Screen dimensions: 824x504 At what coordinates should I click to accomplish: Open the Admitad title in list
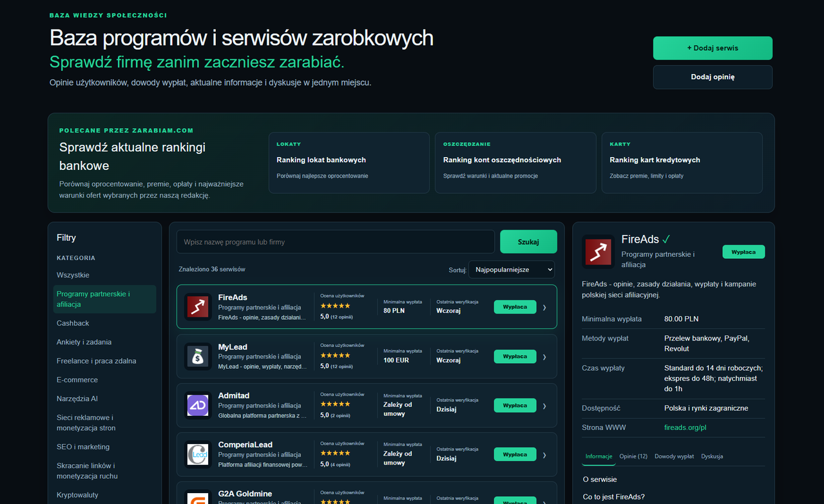coord(234,395)
